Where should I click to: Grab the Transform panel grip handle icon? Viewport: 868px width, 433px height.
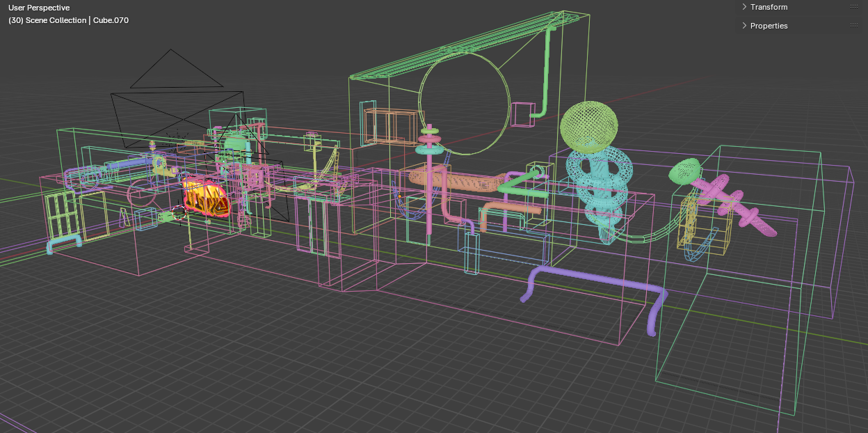(x=853, y=7)
